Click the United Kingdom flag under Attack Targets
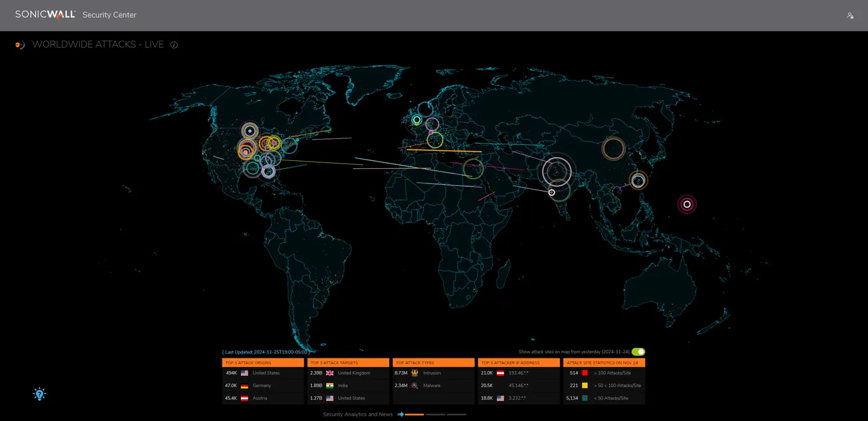The height and width of the screenshot is (421, 868). point(329,373)
